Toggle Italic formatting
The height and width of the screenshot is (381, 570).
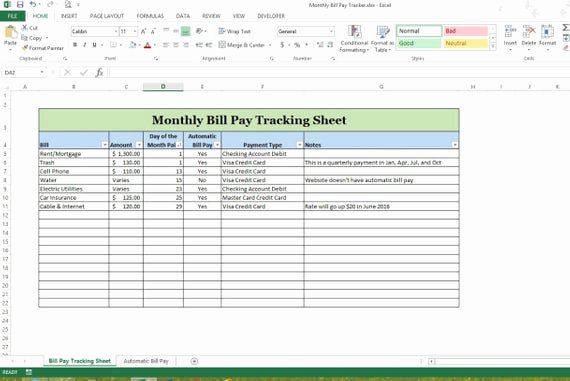[85, 45]
